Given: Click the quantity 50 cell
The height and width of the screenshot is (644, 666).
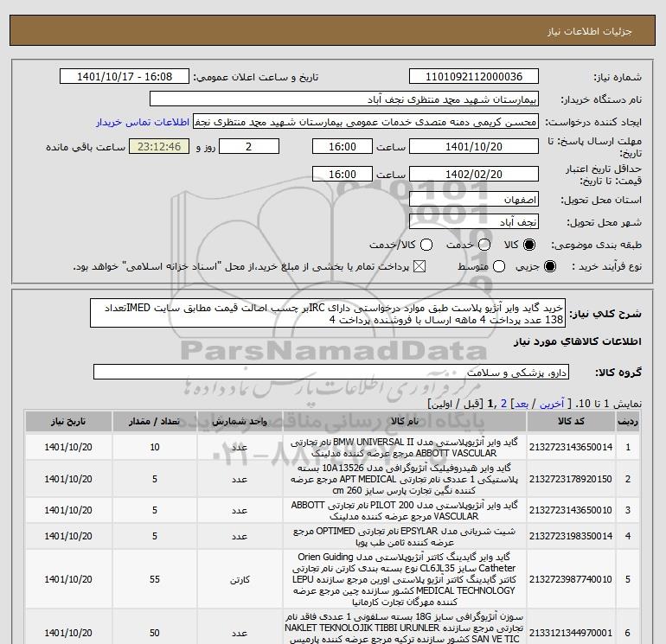Looking at the screenshot, I should tap(155, 633).
